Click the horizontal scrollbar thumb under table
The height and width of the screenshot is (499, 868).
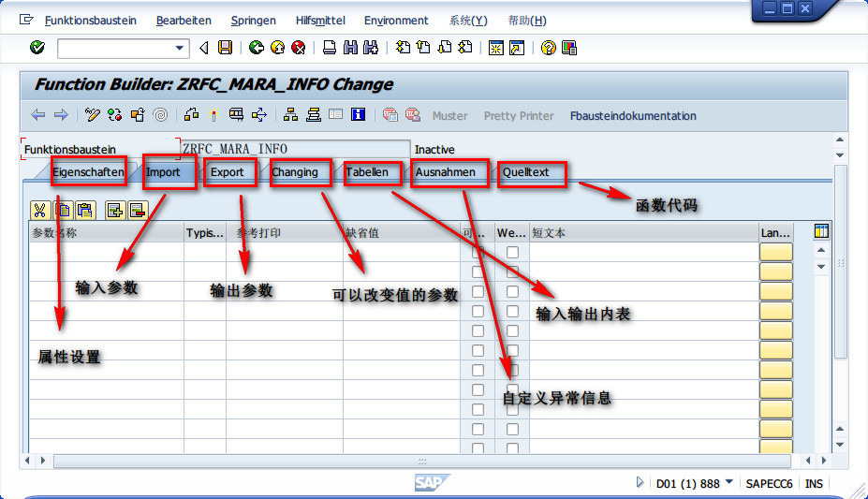coord(421,461)
